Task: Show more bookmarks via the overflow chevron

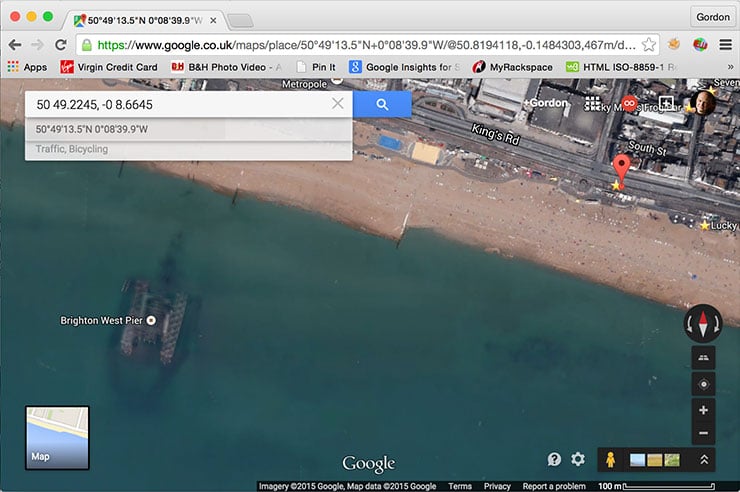Action: 728,67
